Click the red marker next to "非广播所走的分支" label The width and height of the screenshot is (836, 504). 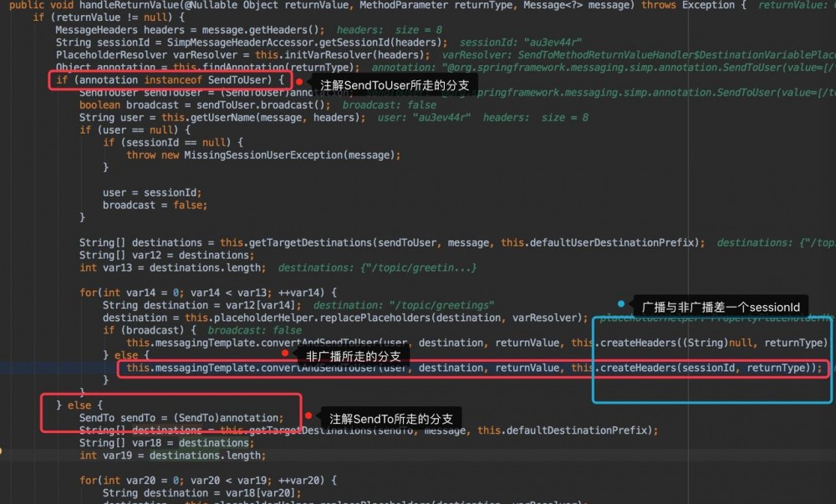[283, 353]
